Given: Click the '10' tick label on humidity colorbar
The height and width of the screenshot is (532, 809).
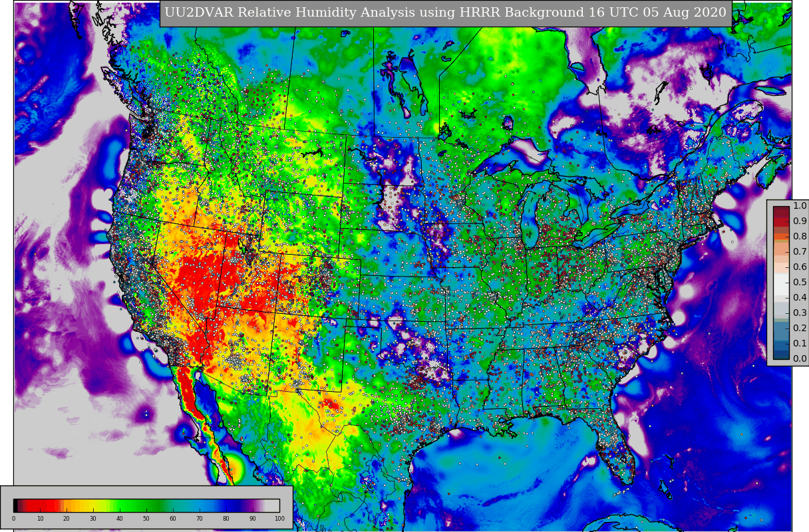Looking at the screenshot, I should pos(40,519).
